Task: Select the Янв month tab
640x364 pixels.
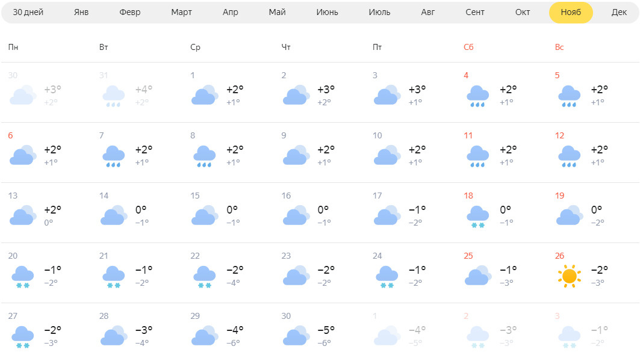Action: (81, 12)
